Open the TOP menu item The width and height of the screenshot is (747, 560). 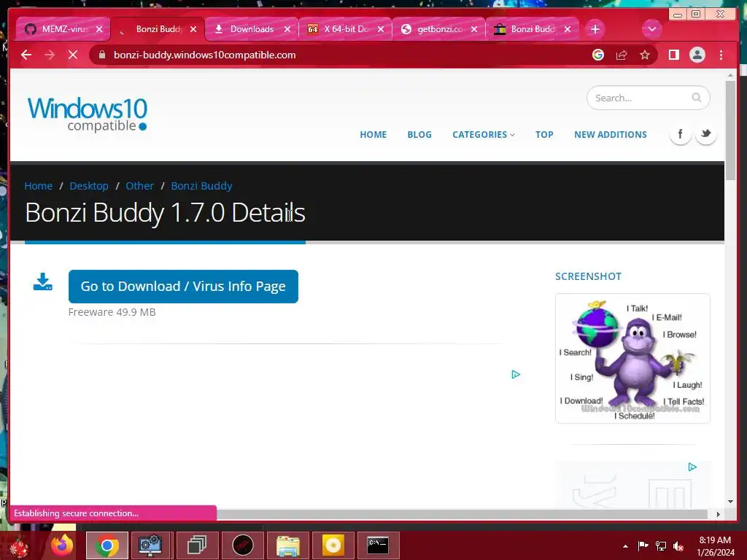point(544,135)
